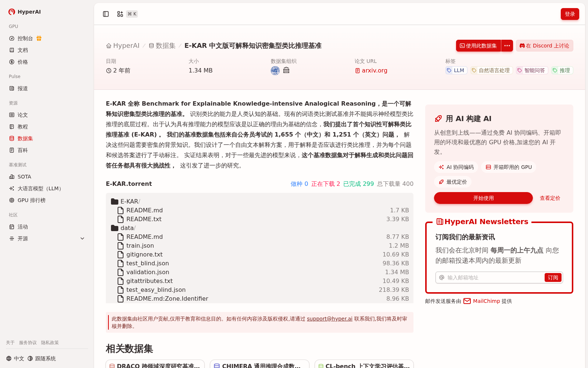
Task: Click the 智能问答 tag
Action: click(532, 70)
